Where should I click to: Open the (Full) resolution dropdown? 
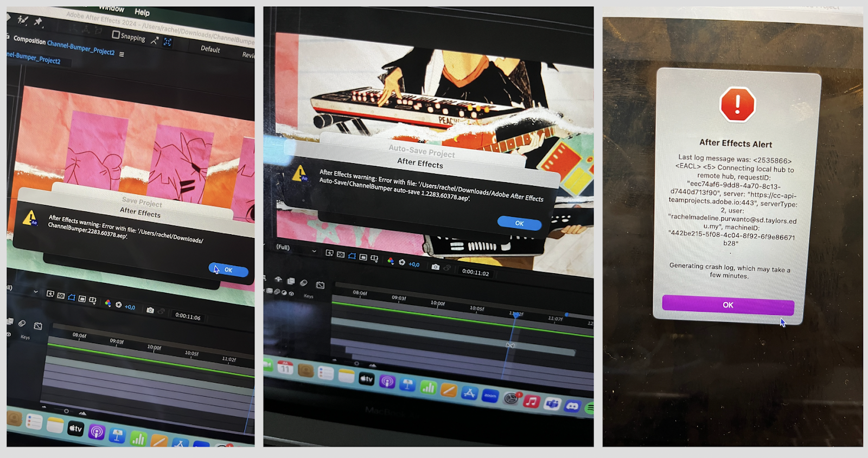[296, 248]
